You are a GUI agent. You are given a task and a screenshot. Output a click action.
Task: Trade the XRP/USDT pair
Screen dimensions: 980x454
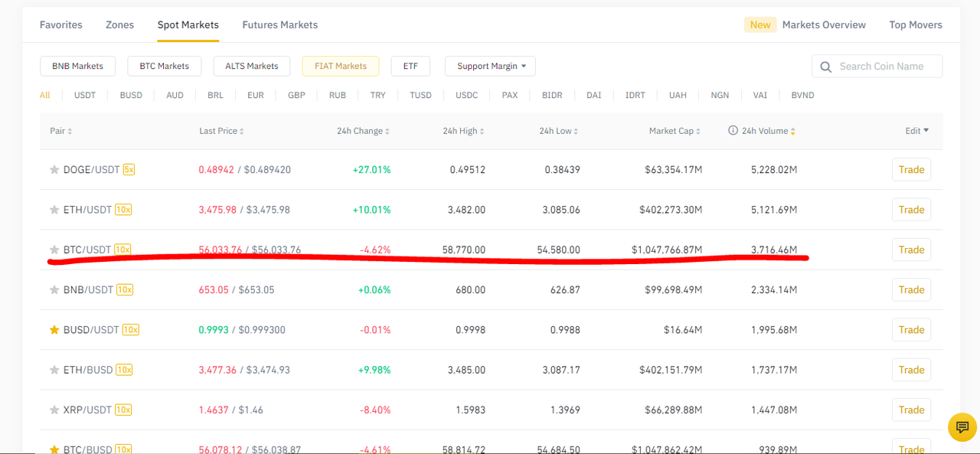point(911,410)
